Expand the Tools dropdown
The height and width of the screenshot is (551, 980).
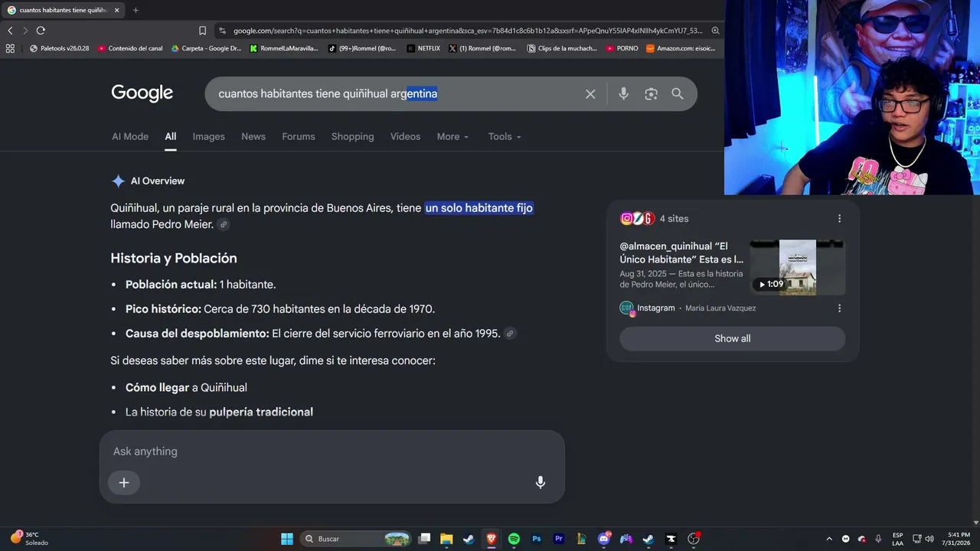coord(505,137)
